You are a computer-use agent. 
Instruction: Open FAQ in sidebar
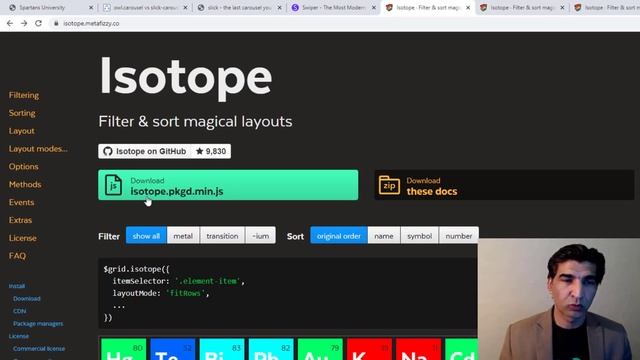point(17,256)
